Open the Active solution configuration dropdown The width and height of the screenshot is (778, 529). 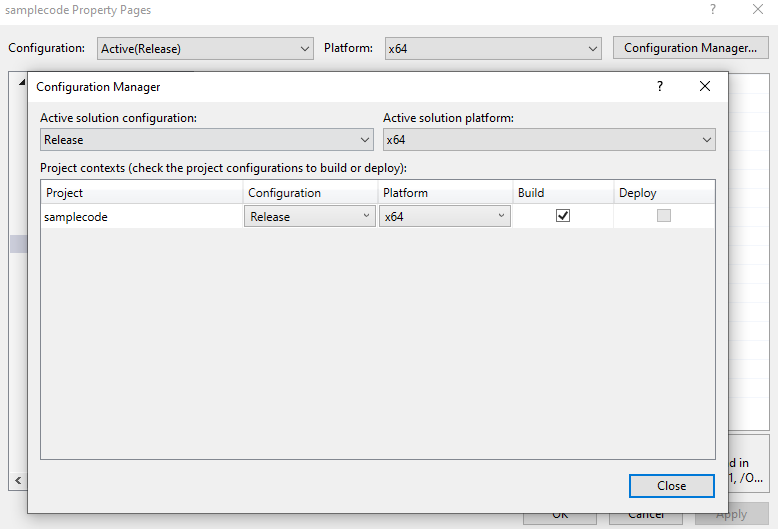[x=206, y=140]
